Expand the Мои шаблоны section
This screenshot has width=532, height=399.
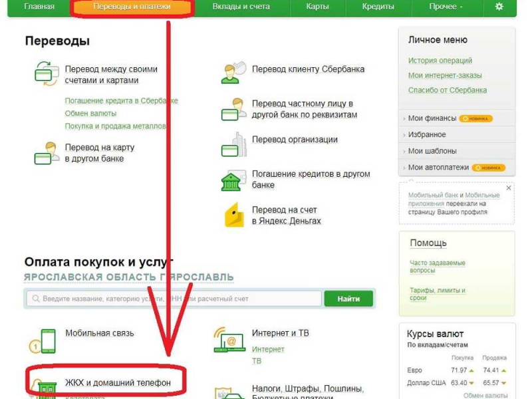coord(432,151)
